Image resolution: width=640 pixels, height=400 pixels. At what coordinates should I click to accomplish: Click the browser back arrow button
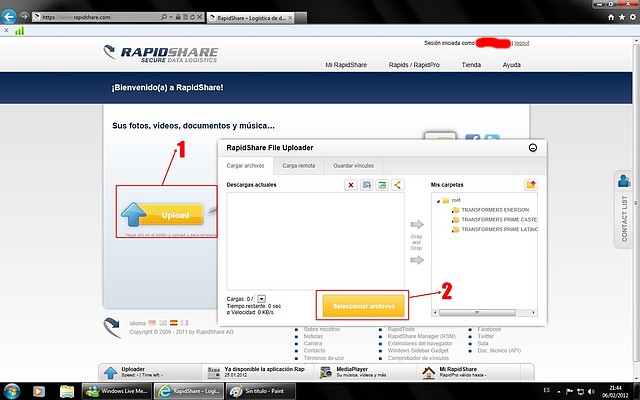tap(9, 17)
